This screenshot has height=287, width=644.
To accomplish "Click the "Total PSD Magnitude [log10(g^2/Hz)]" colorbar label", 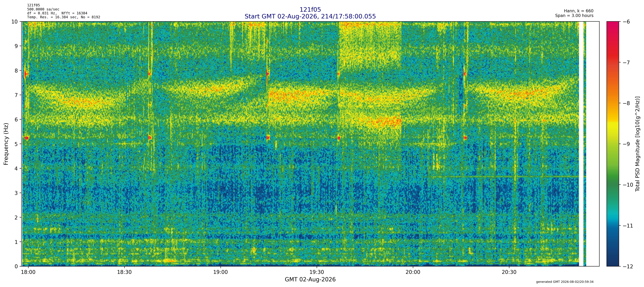I will click(x=637, y=144).
